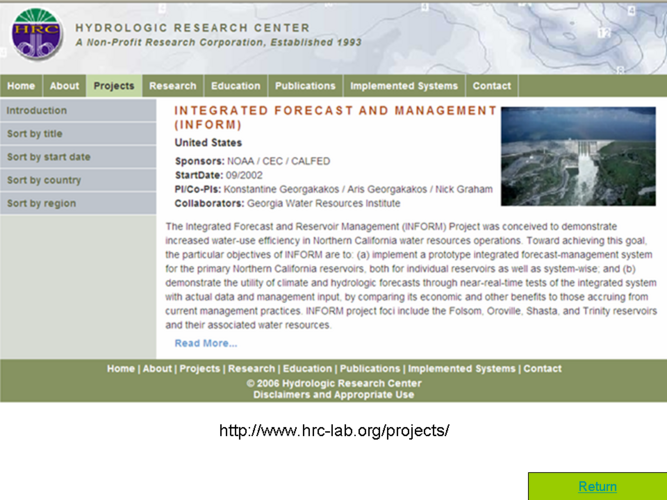Screen dimensions: 667x500
Task: Click the Publications link in the footer
Action: (370, 369)
